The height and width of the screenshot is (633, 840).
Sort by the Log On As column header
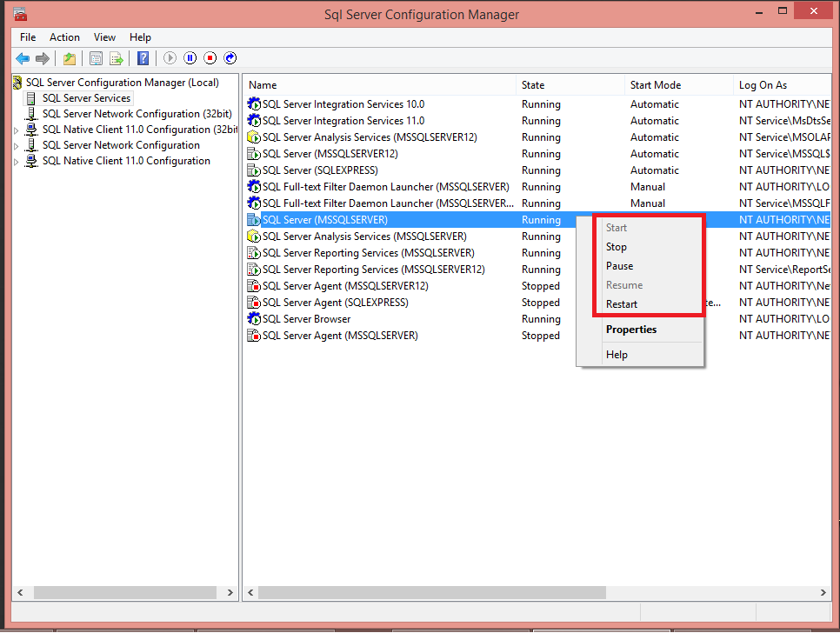coord(782,85)
